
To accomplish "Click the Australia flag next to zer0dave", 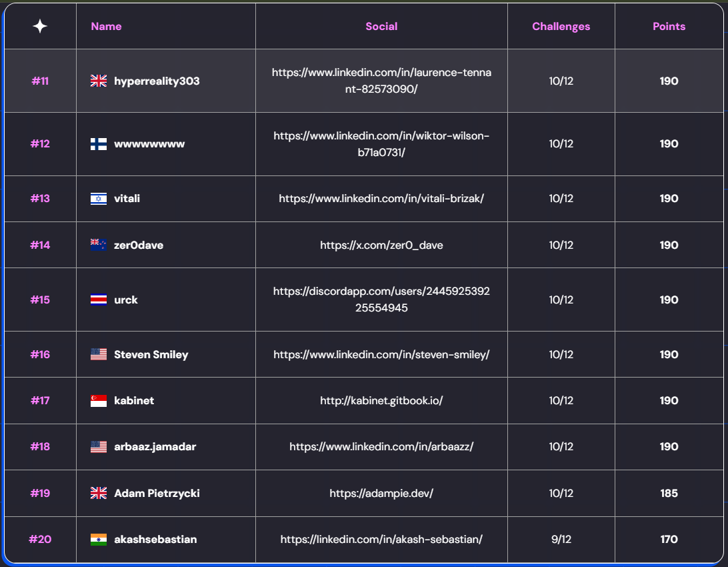I will click(x=97, y=245).
